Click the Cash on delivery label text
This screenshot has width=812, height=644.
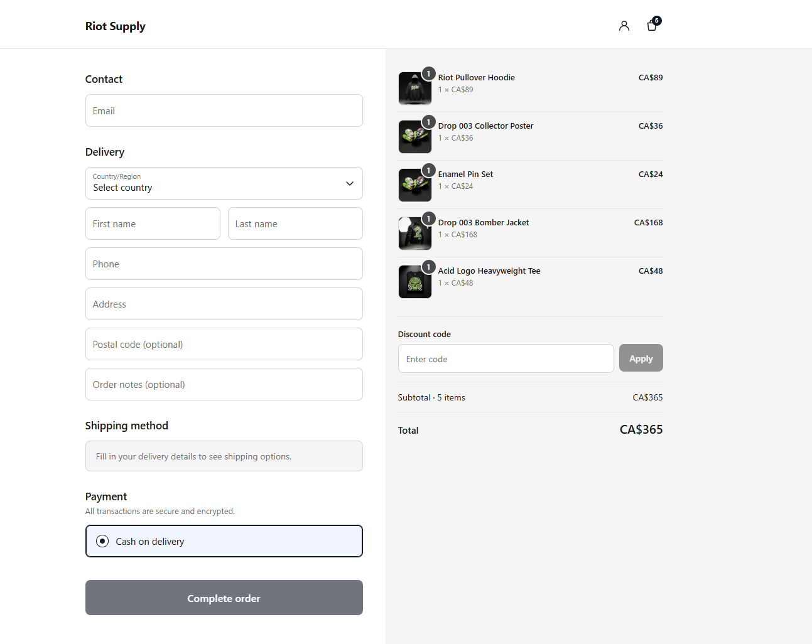click(150, 541)
